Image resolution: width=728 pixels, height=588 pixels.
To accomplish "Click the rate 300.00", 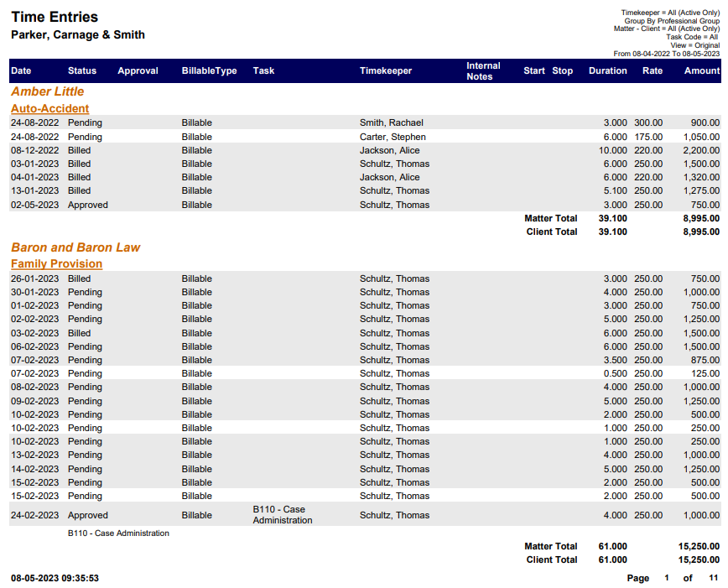I will click(648, 122).
